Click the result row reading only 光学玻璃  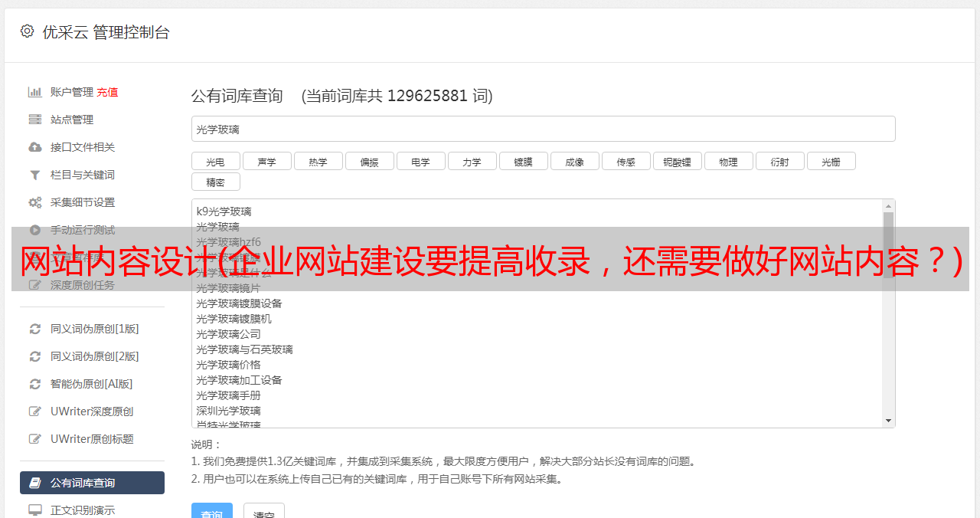(x=217, y=227)
